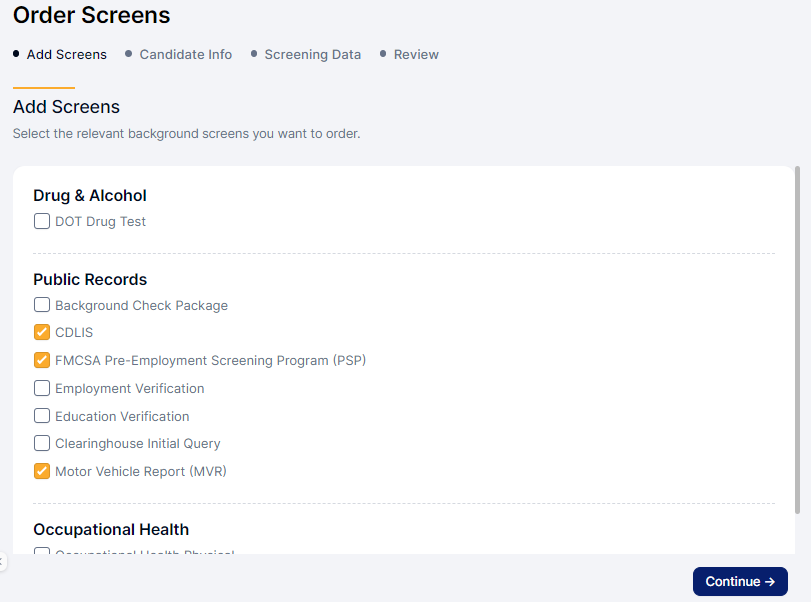Switch to the Screening Data step
The image size is (811, 602).
tap(312, 55)
